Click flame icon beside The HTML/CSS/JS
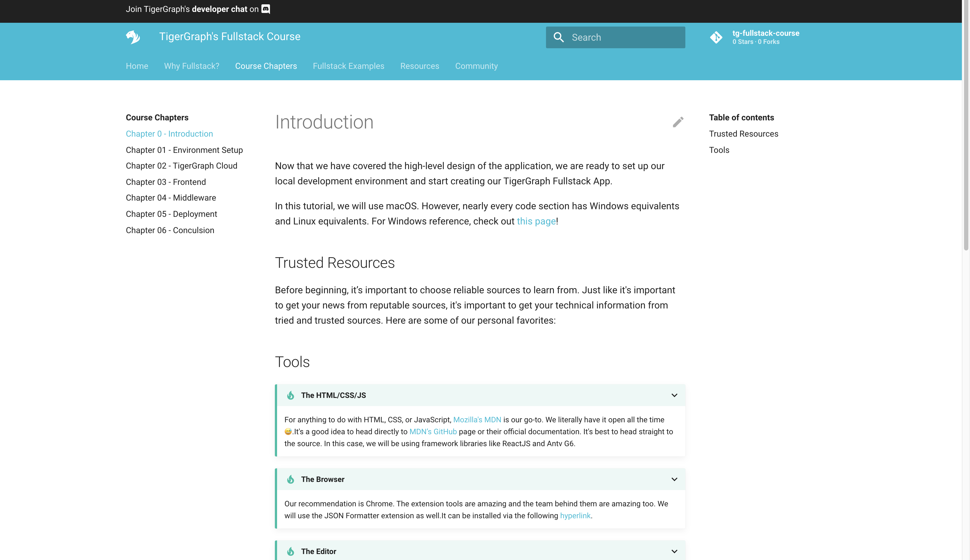 290,395
